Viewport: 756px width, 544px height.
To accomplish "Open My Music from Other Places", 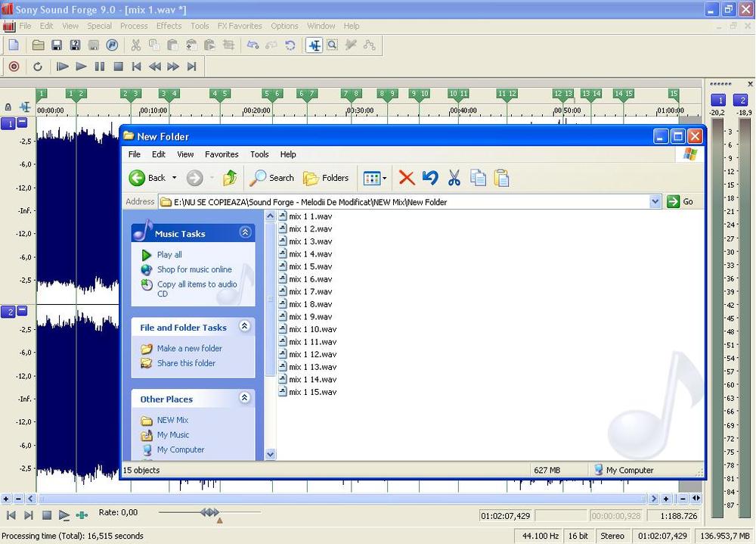I will click(x=173, y=435).
